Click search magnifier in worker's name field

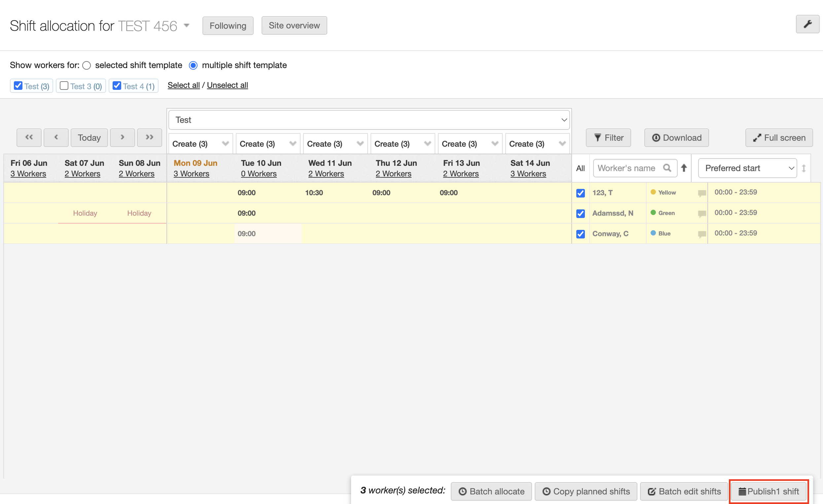[667, 168]
